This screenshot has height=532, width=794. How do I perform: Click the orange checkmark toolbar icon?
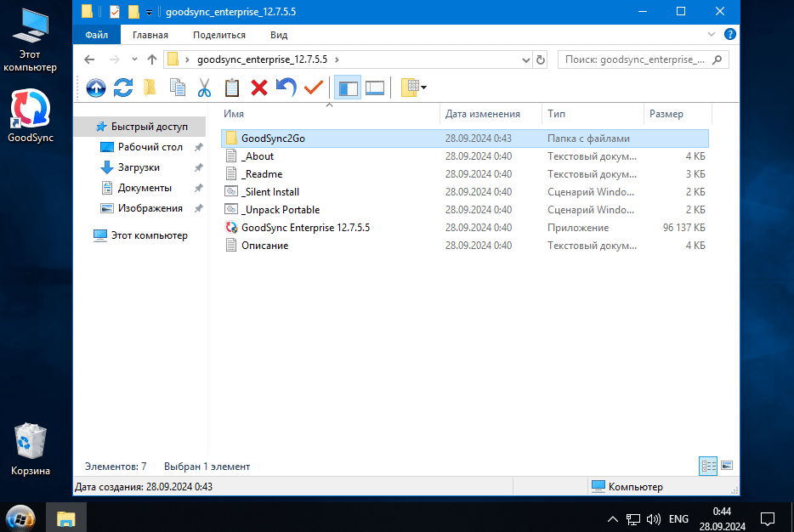[314, 88]
